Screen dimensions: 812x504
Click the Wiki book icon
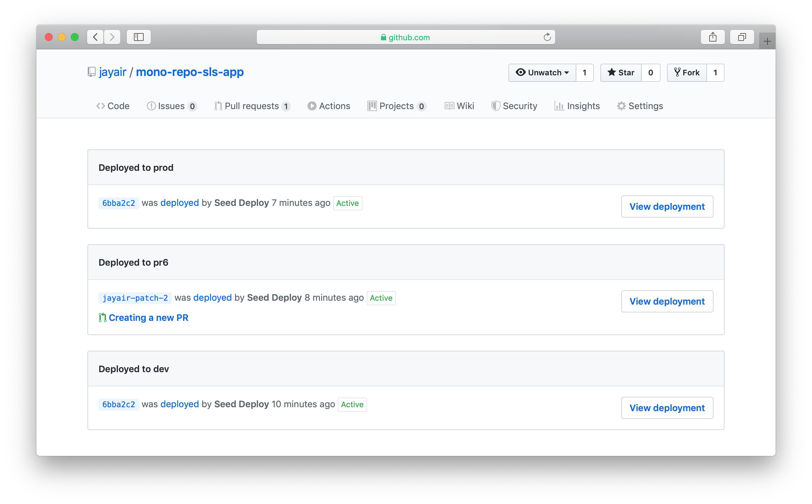(449, 106)
